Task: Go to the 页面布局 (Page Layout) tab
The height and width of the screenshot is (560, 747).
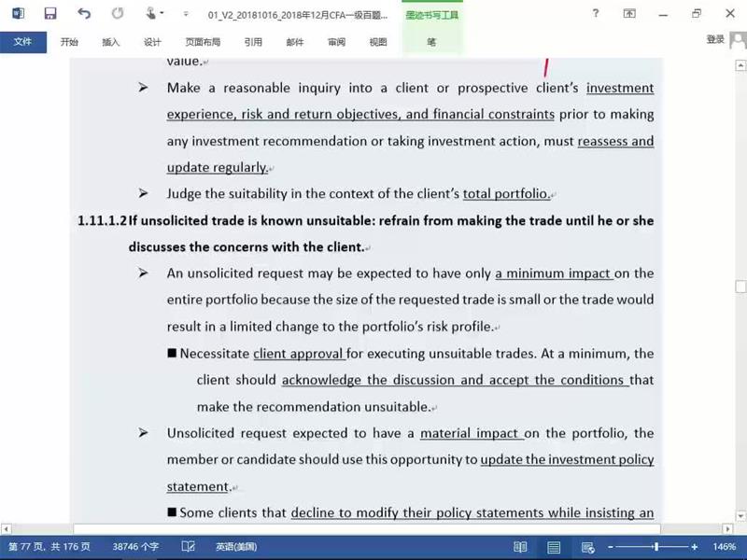Action: [x=203, y=42]
